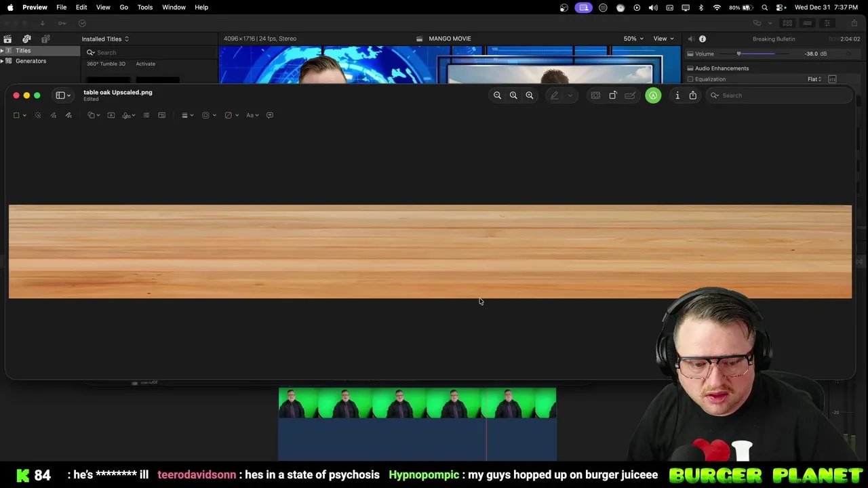Click the green-screen clip thumbnail in timeline
Viewport: 868px width, 488px height.
(x=417, y=403)
